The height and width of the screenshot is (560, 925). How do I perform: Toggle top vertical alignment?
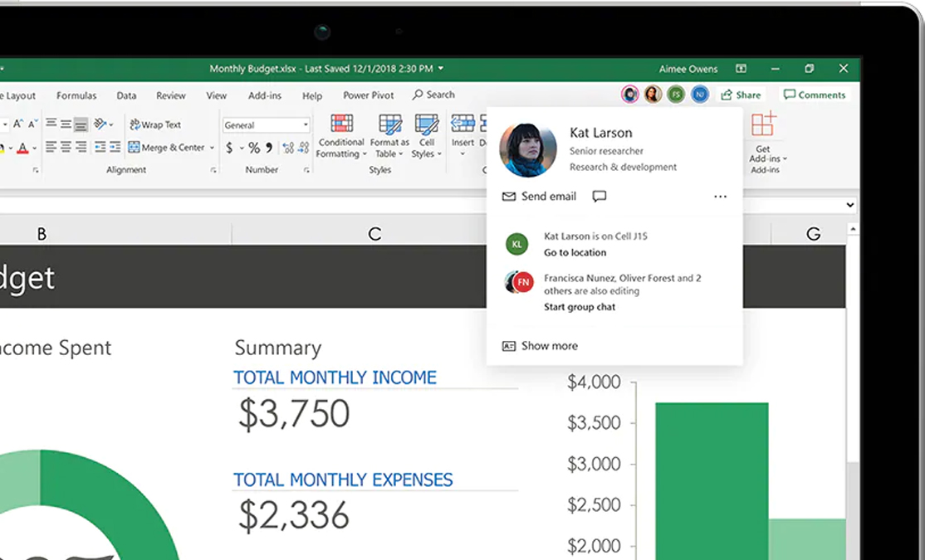[51, 124]
